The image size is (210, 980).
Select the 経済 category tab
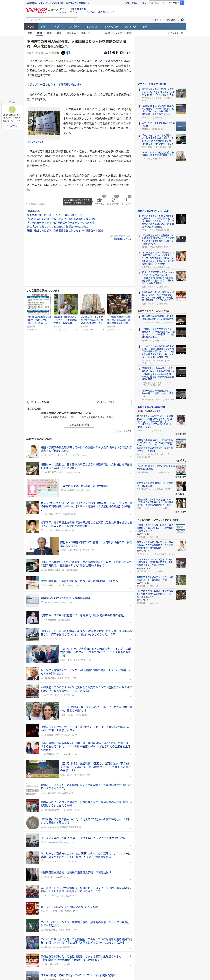(59, 33)
